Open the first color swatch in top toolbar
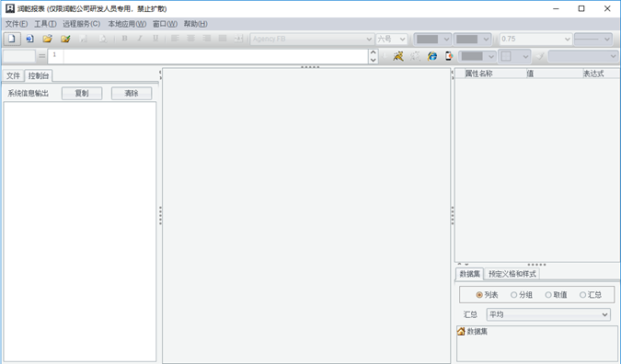621x364 pixels. tap(432, 39)
